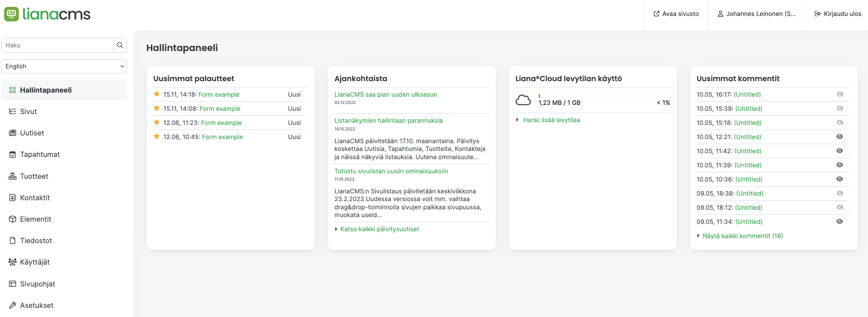
Task: Click the disk usage progress bar
Action: pyautogui.click(x=604, y=96)
